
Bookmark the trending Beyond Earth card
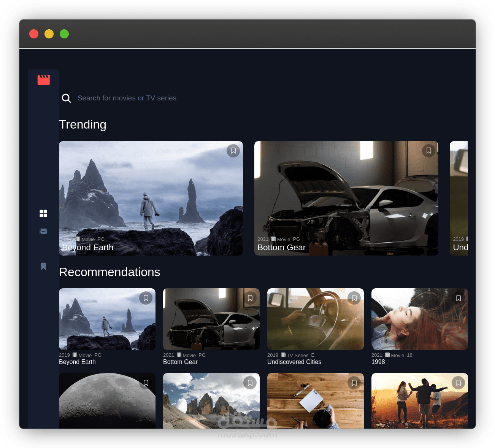click(x=233, y=151)
